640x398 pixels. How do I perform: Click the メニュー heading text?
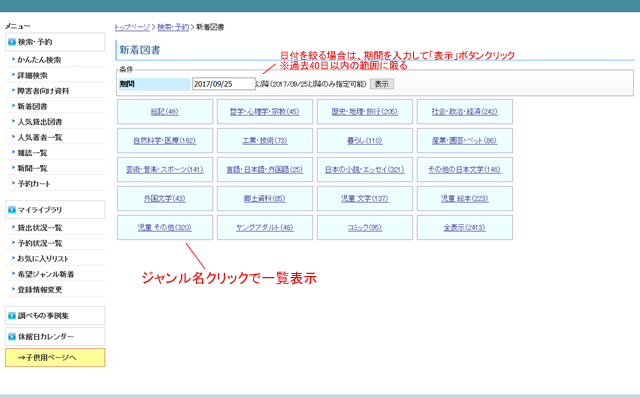coord(18,26)
